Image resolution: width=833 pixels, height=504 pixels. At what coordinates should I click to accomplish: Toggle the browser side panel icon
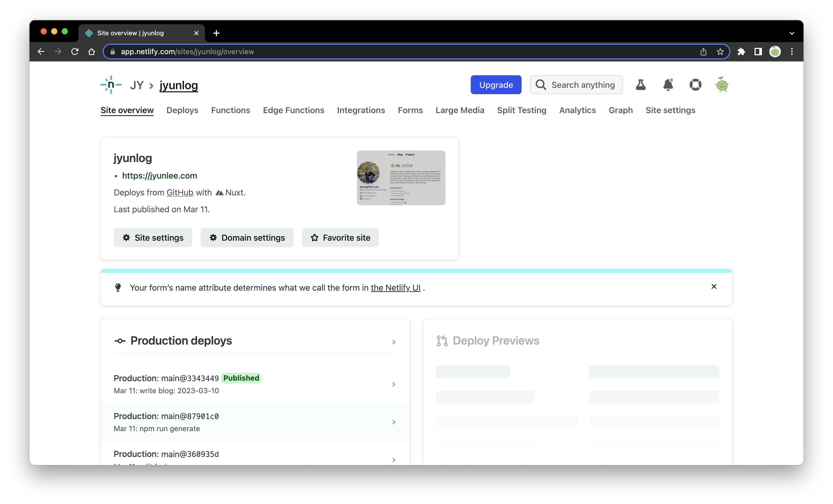pos(758,52)
